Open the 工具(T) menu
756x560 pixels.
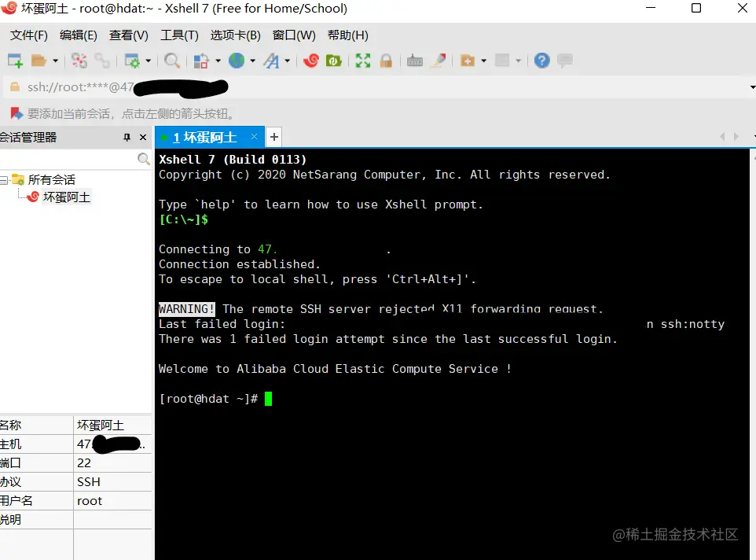[179, 35]
